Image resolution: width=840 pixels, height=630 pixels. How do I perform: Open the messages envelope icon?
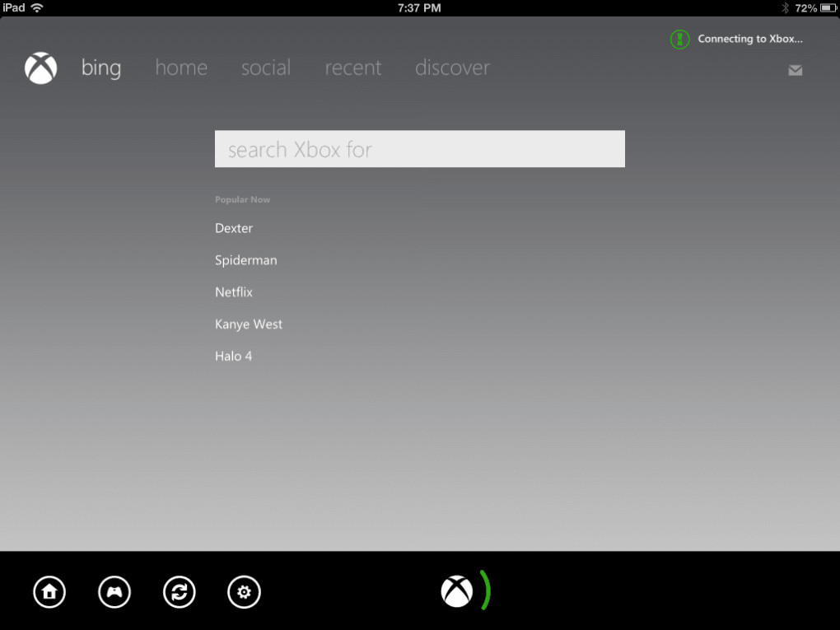tap(795, 70)
